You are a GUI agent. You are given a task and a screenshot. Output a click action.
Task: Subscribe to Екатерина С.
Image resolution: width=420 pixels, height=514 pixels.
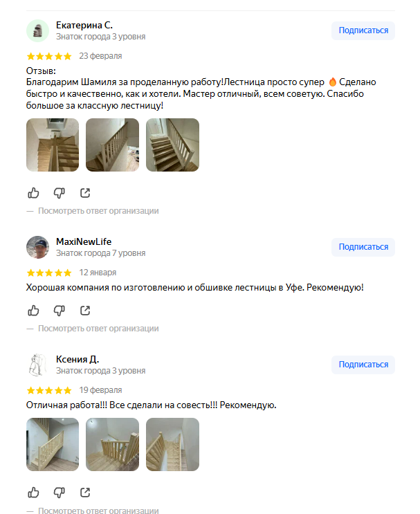click(x=363, y=30)
